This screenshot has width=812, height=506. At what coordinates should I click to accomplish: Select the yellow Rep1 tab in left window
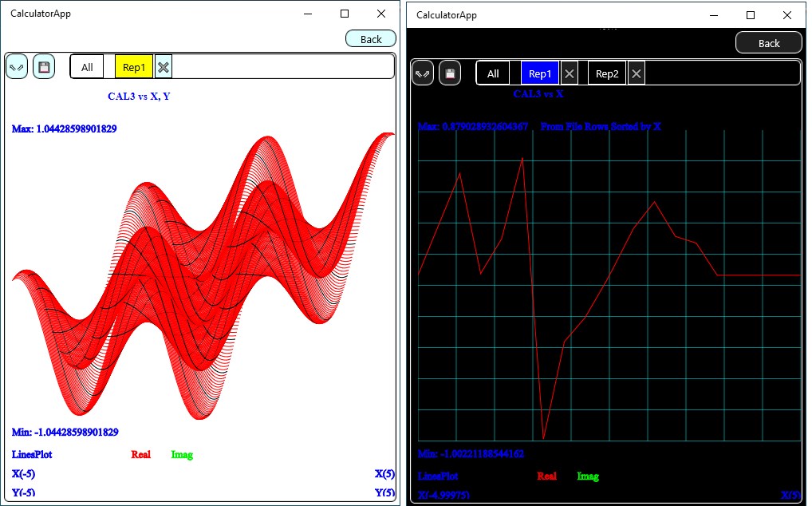(134, 67)
